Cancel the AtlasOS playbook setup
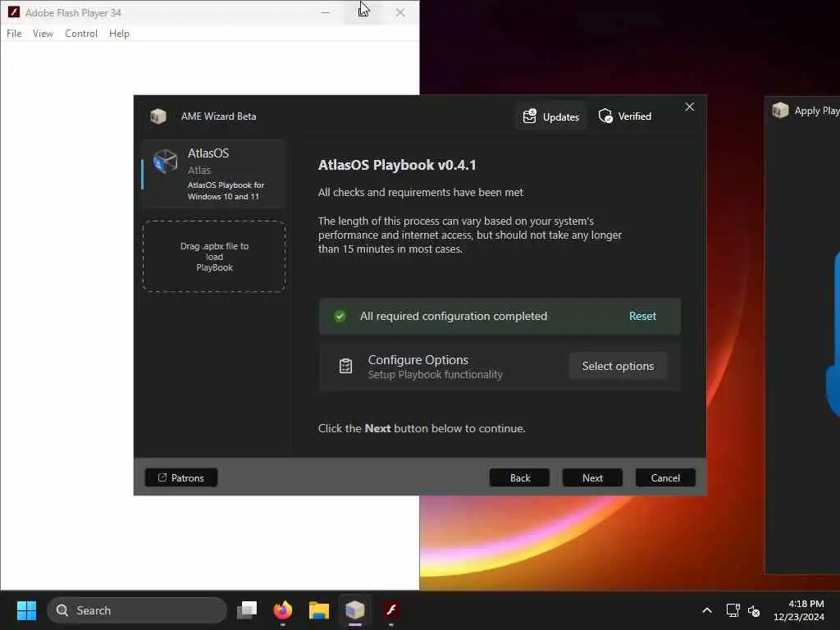The width and height of the screenshot is (840, 630). coord(665,478)
